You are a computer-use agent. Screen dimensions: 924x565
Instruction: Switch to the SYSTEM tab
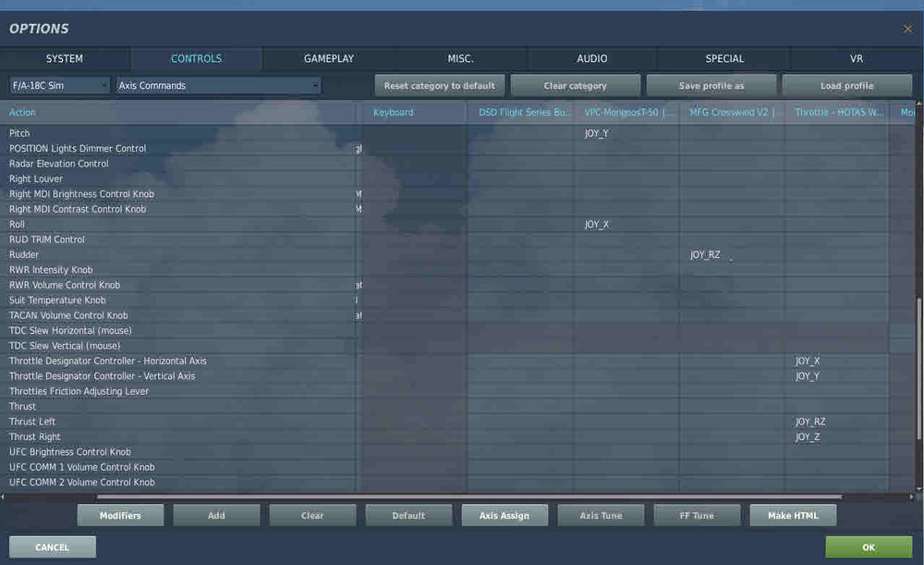coord(65,59)
